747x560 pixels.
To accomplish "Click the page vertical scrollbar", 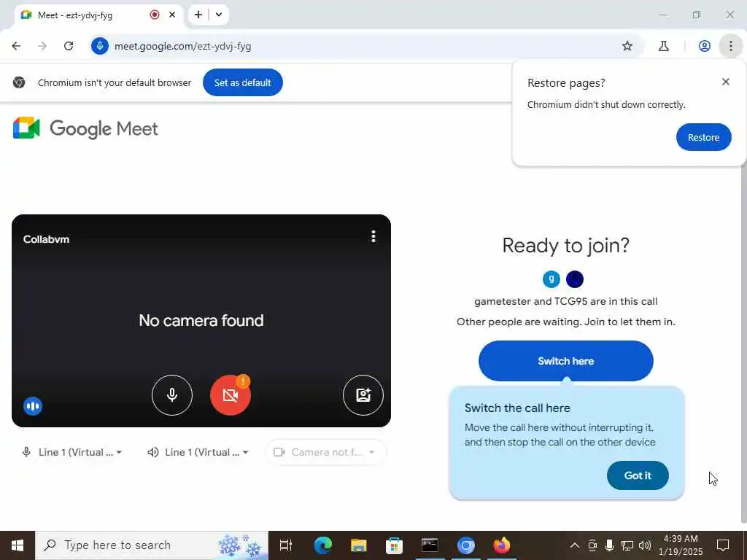I will pos(743,343).
